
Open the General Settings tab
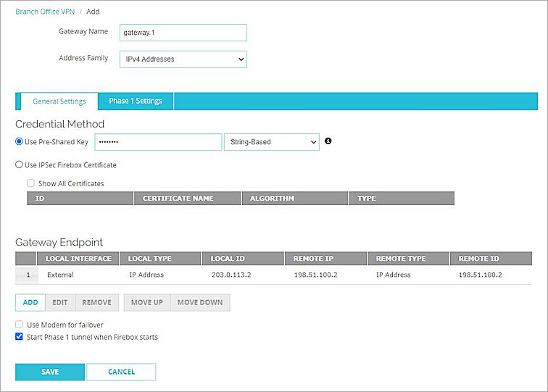pyautogui.click(x=59, y=101)
